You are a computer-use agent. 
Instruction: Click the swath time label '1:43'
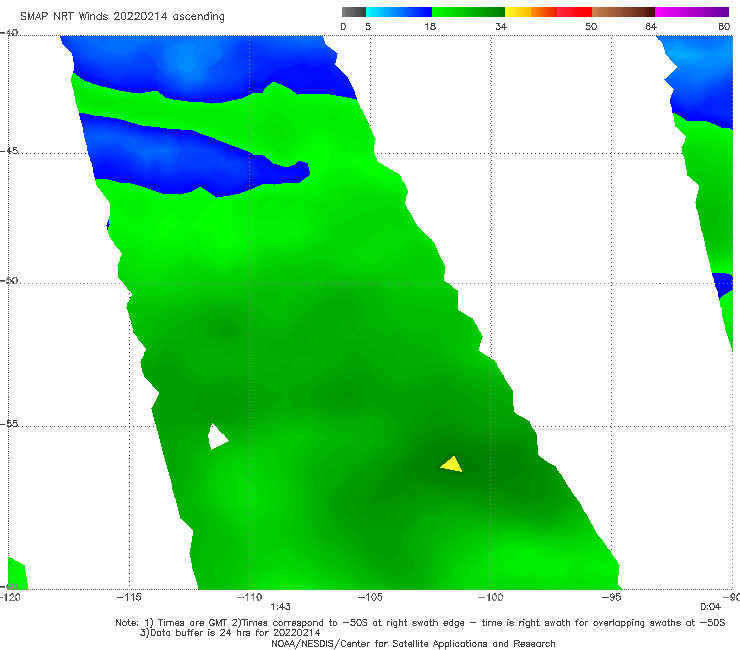coord(280,607)
